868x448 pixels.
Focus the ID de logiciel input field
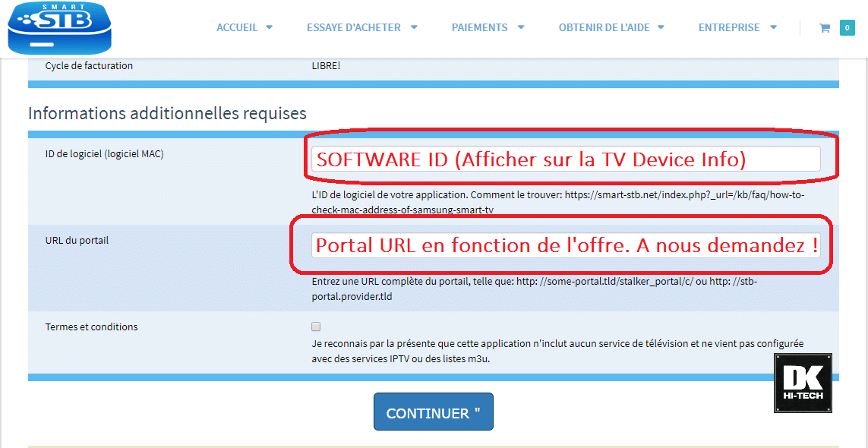[x=566, y=159]
